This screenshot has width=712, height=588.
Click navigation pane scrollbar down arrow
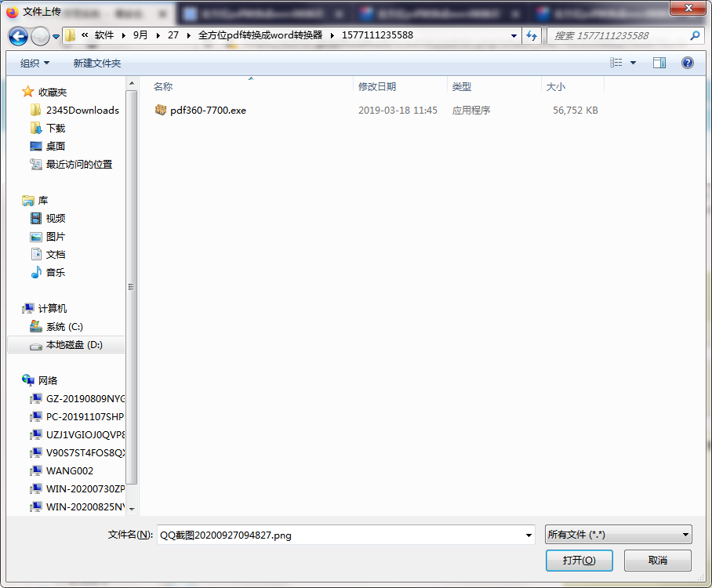coord(132,509)
